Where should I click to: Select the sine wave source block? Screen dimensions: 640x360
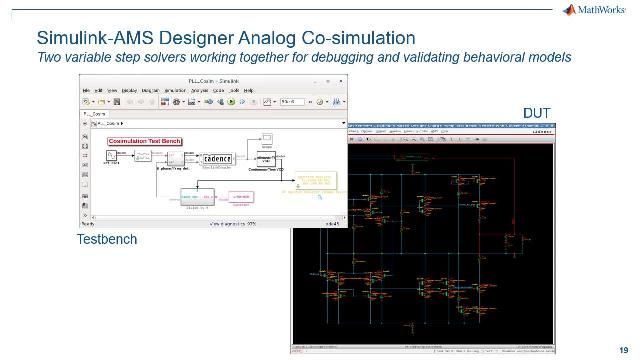[111, 155]
